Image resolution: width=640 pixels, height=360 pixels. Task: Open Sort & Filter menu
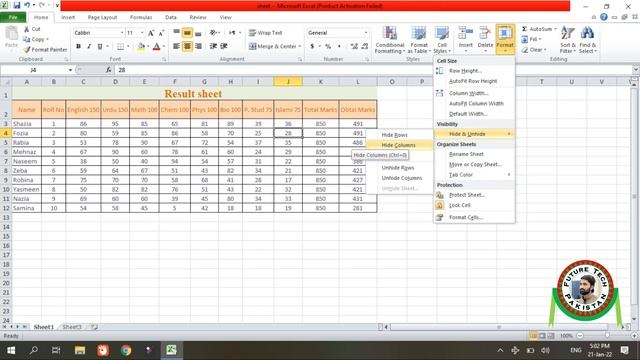click(568, 40)
